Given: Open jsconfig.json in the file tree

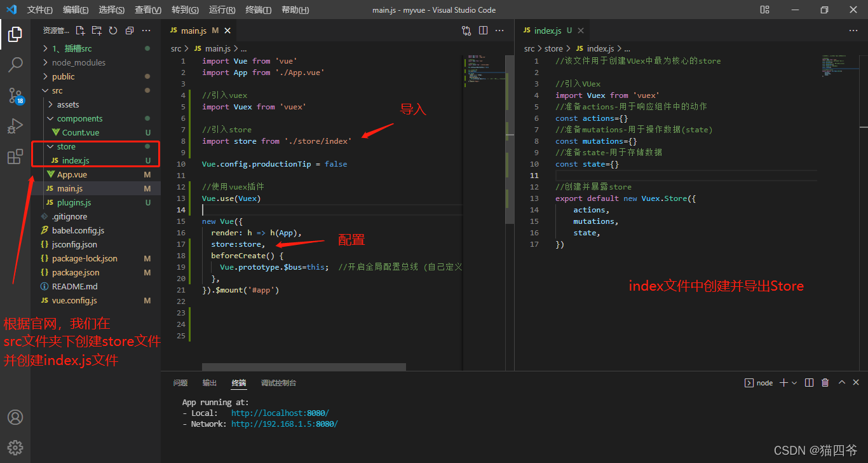Looking at the screenshot, I should pyautogui.click(x=95, y=244).
